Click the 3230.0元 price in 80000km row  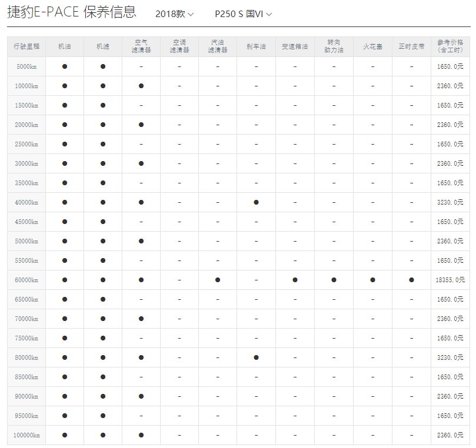450,357
